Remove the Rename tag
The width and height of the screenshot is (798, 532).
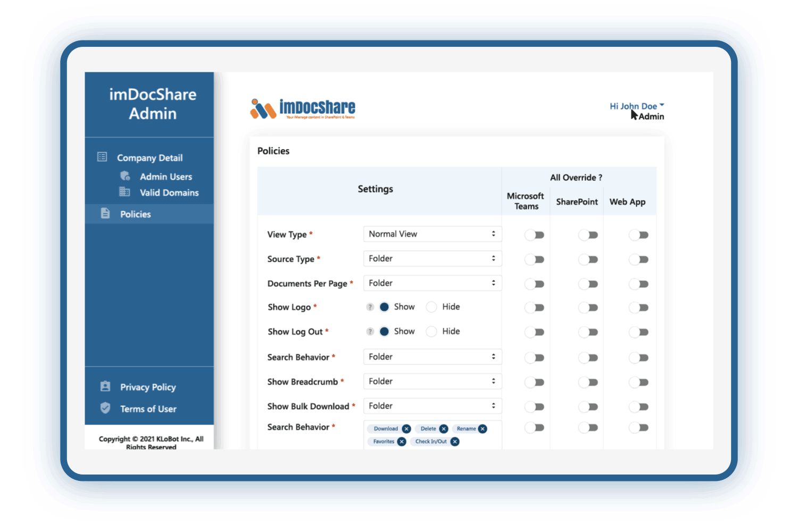click(483, 429)
